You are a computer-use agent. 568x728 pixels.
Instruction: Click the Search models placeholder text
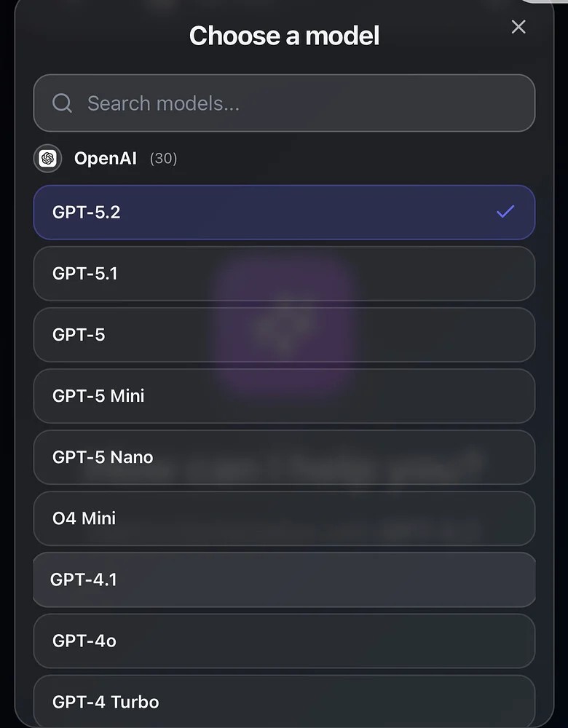(163, 103)
